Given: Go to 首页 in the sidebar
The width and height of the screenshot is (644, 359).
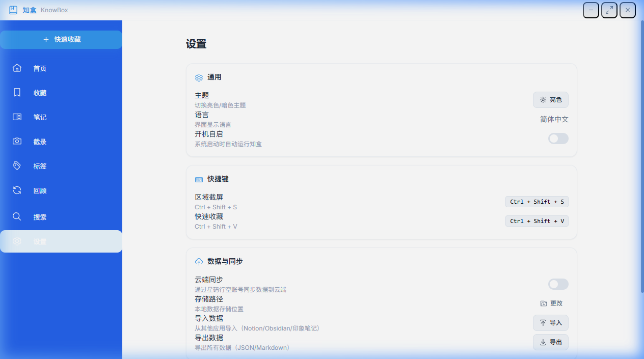Looking at the screenshot, I should point(61,68).
